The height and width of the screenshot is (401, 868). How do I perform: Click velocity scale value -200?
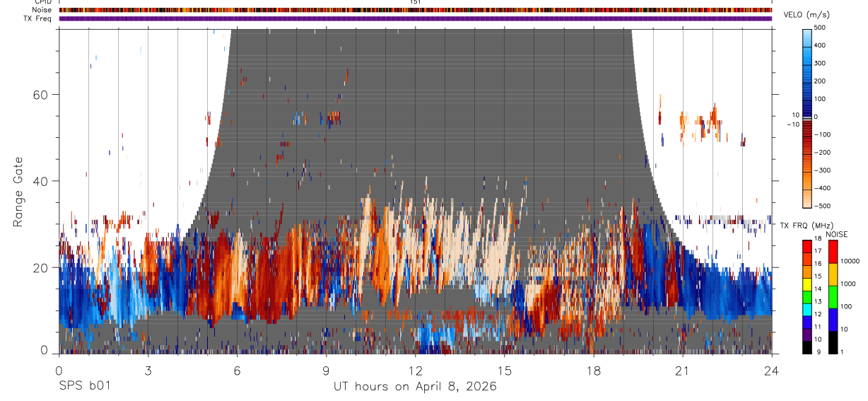pyautogui.click(x=822, y=152)
